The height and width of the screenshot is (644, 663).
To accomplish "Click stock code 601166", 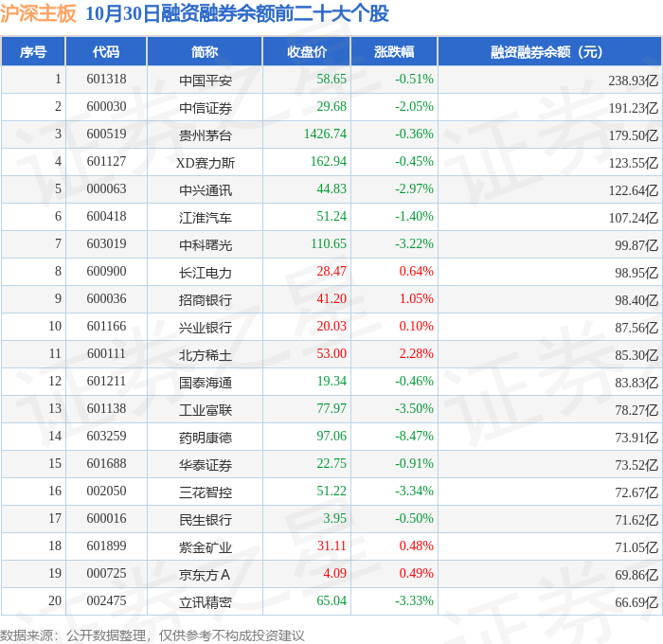I will [106, 327].
